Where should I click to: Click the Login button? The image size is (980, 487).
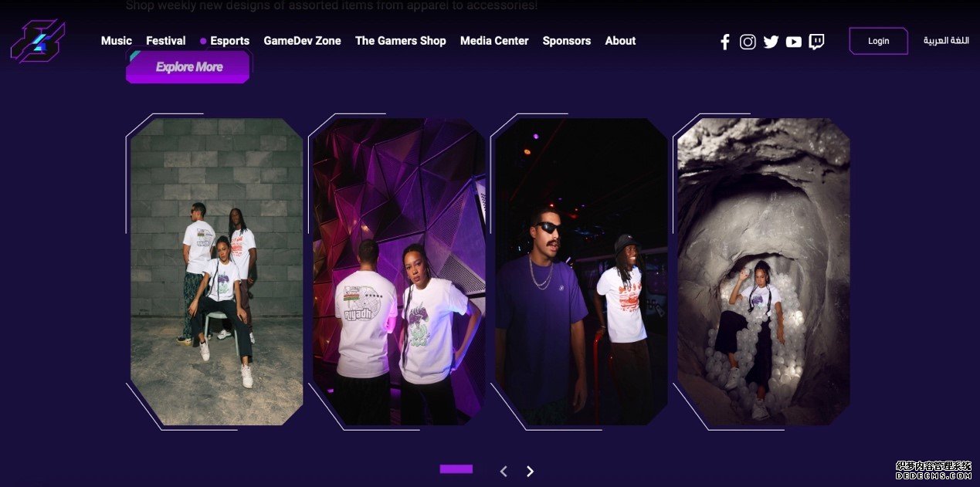(878, 41)
